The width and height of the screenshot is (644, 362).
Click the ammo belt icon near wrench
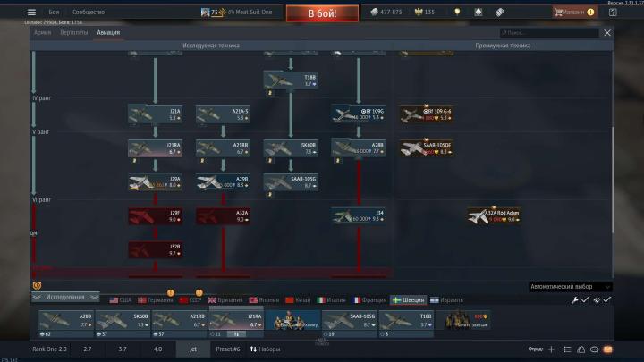click(597, 300)
